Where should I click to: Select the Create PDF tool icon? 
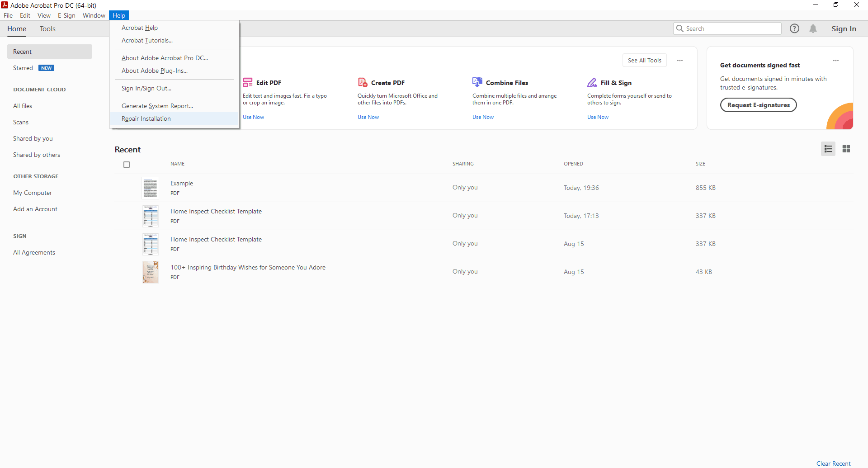363,82
